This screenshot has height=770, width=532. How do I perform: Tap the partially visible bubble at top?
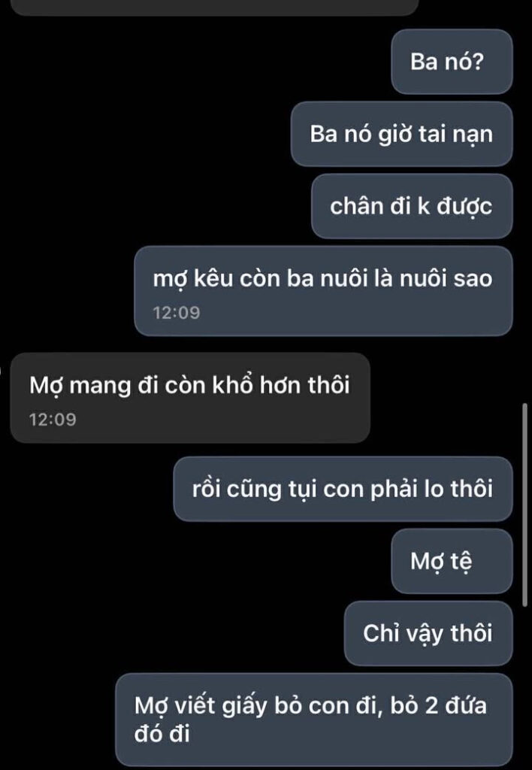tap(214, 8)
